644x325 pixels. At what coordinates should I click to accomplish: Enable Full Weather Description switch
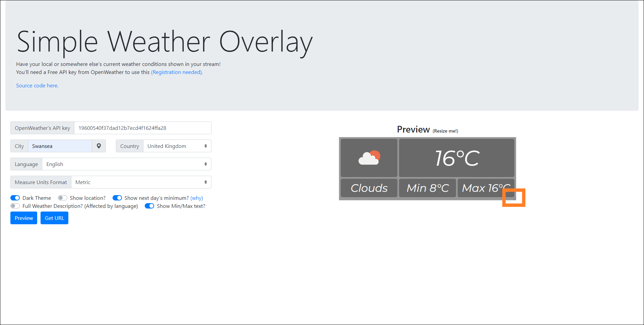(15, 206)
